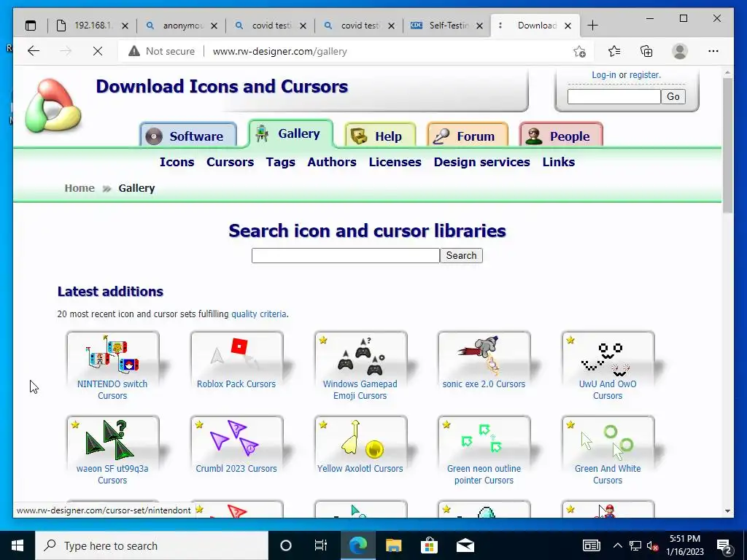Open Microsoft Store from the taskbar
Screen dimensions: 747x560
pyautogui.click(x=429, y=545)
